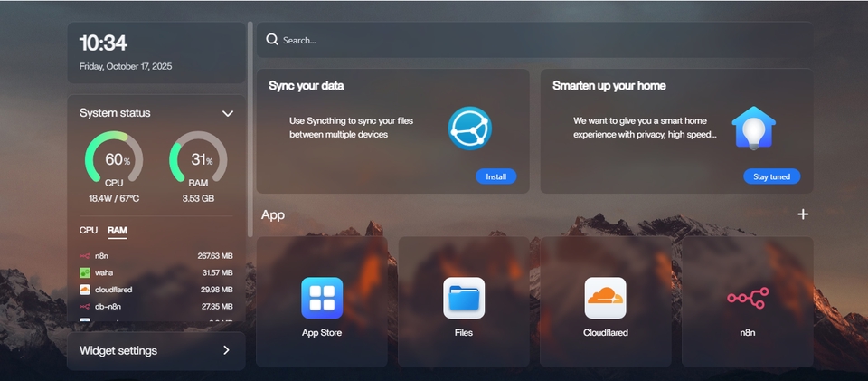Collapse the System status panel chevron
The height and width of the screenshot is (381, 868).
228,113
